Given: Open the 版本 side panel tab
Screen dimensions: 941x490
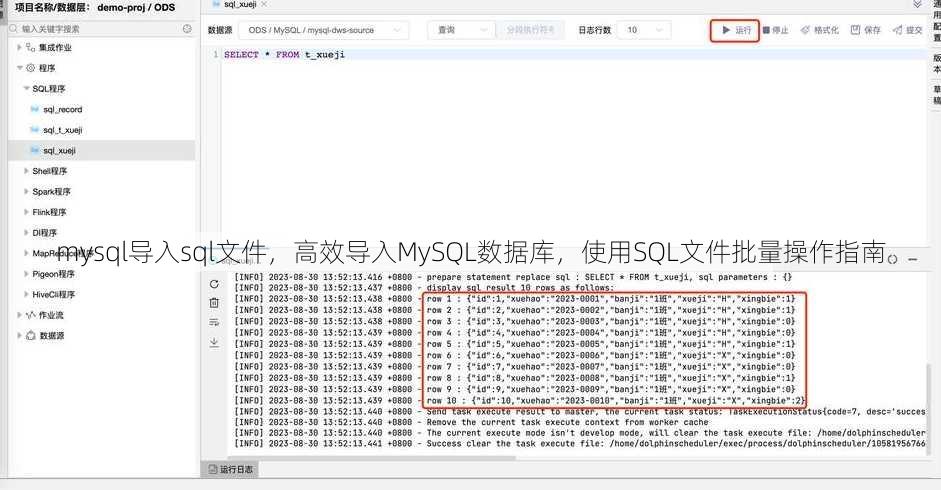Looking at the screenshot, I should [936, 64].
